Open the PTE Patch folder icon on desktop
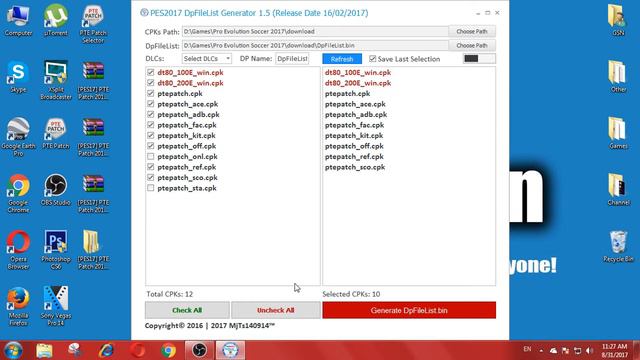The image size is (640, 360). (93, 250)
